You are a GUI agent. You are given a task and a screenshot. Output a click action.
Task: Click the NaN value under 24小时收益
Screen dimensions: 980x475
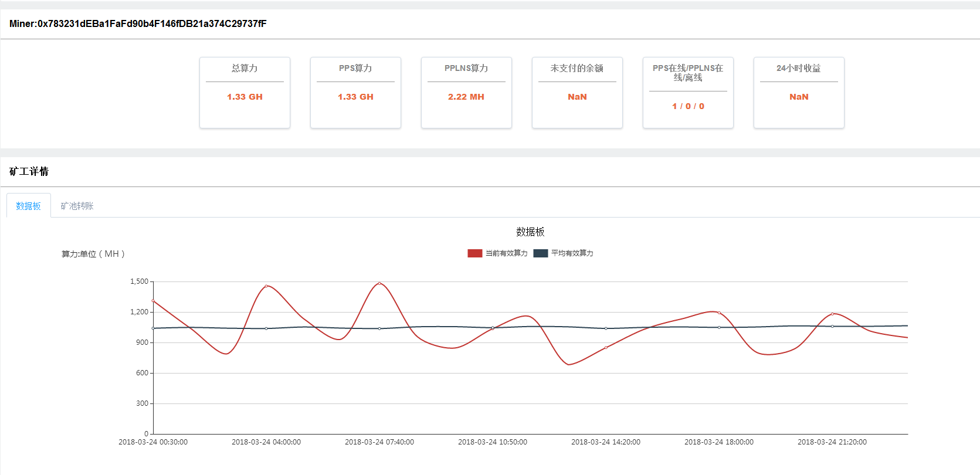pos(799,97)
